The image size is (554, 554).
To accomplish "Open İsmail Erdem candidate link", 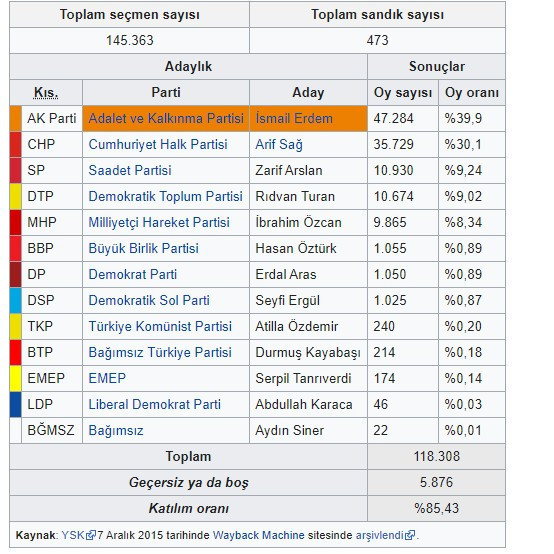I will [294, 118].
